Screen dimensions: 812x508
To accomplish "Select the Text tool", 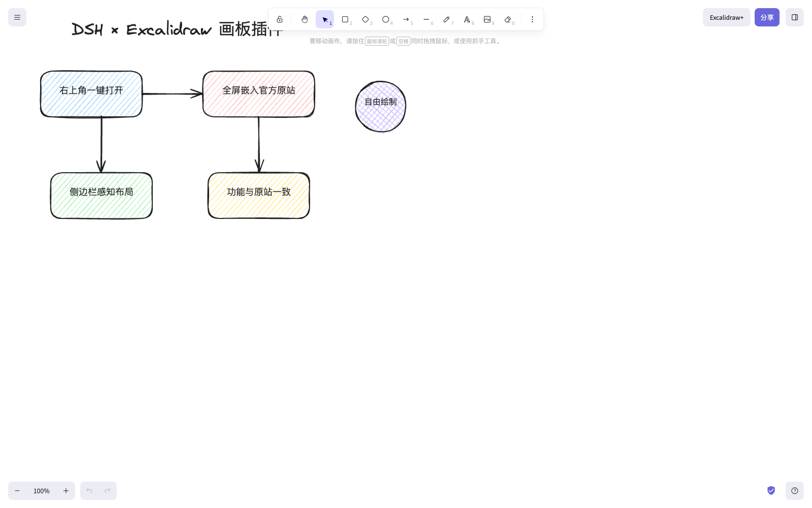I will pos(467,20).
